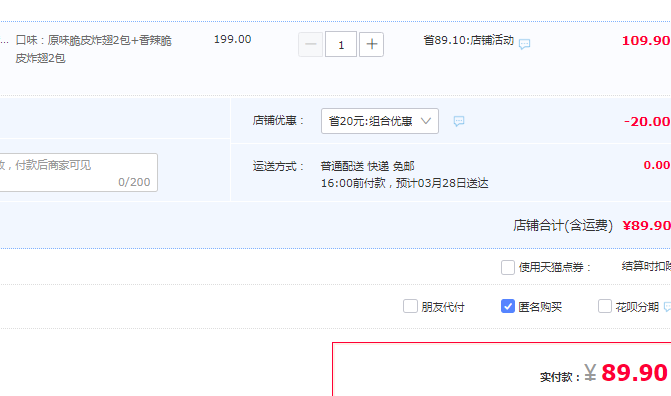Click the 0/200 character counter
This screenshot has width=671, height=396.
(134, 182)
